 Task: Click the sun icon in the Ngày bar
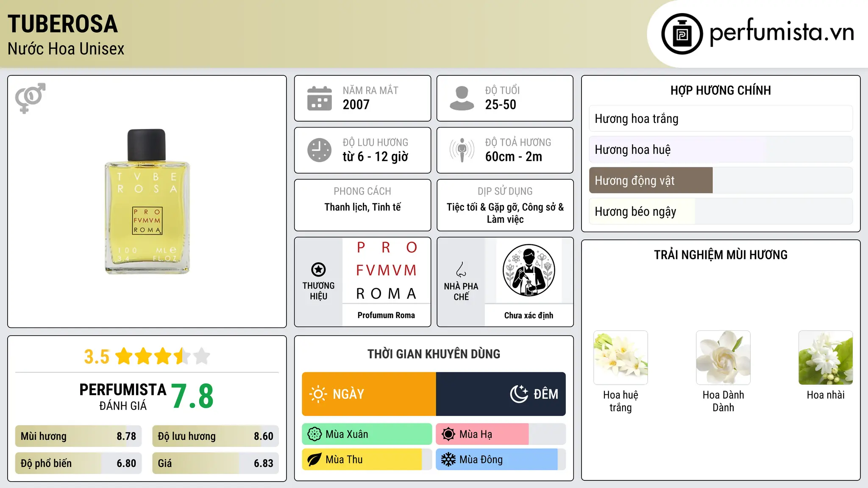[x=318, y=394]
